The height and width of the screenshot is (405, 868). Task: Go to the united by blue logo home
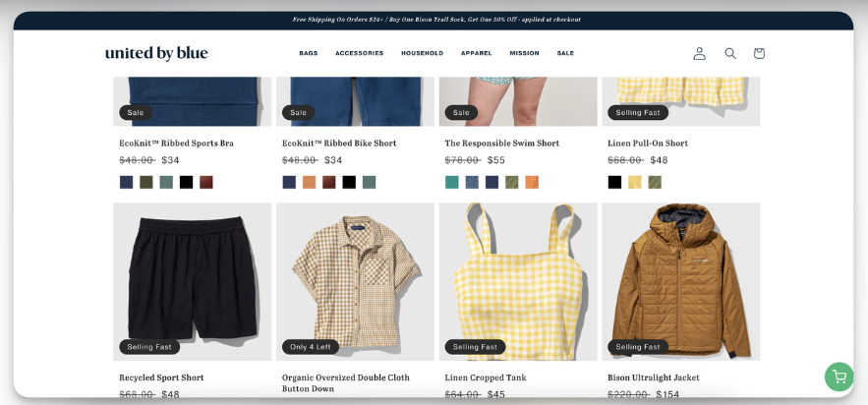(x=156, y=53)
